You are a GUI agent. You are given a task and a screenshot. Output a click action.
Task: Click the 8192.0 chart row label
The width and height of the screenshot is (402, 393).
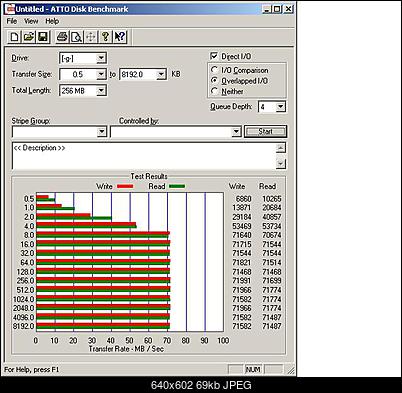(24, 326)
